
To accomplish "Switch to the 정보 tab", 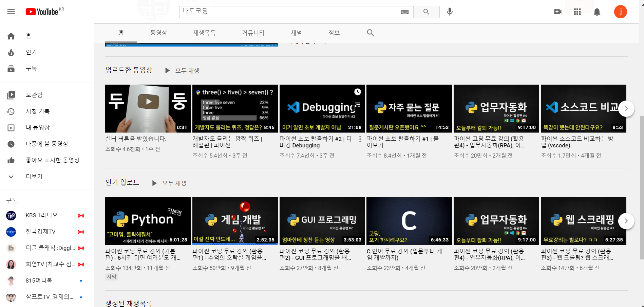I will (334, 33).
